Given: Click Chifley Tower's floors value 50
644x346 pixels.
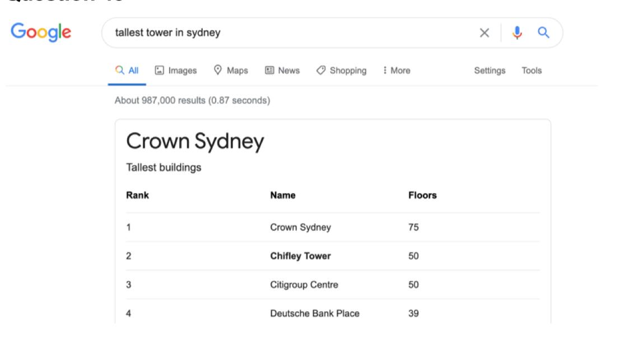Looking at the screenshot, I should pos(414,256).
